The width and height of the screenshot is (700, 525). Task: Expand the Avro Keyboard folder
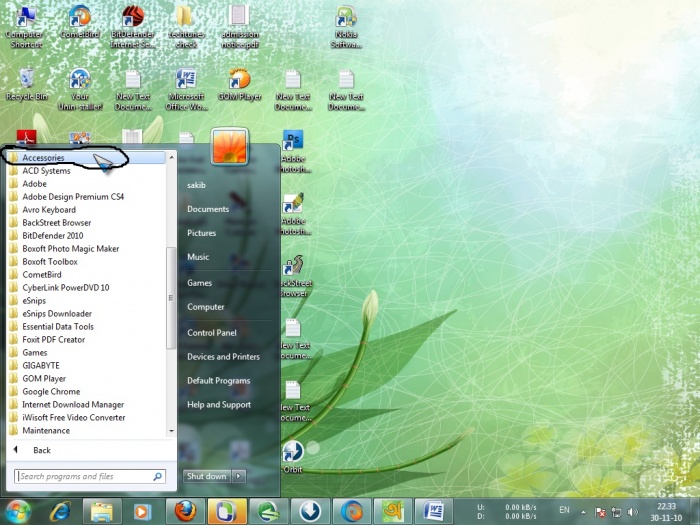coord(87,209)
